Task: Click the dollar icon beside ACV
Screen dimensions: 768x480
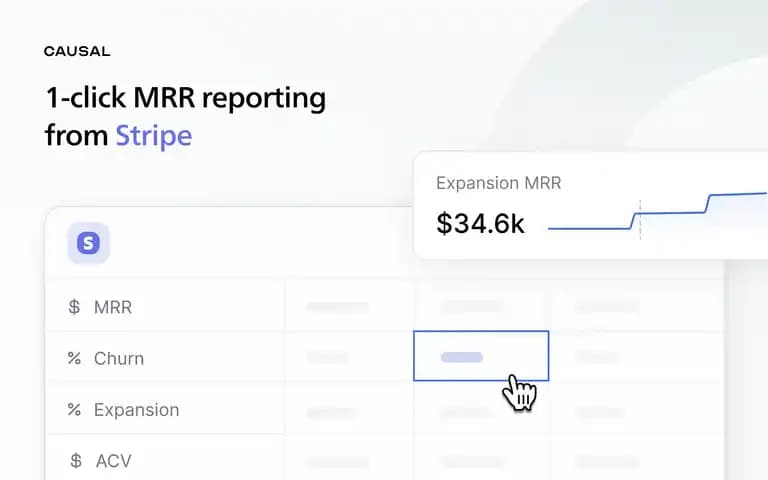Action: (75, 460)
